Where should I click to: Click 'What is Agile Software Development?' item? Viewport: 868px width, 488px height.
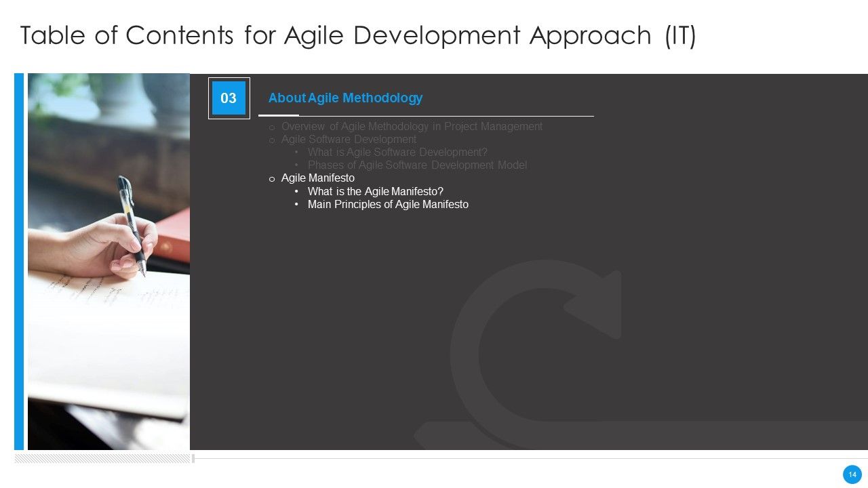pyautogui.click(x=397, y=152)
